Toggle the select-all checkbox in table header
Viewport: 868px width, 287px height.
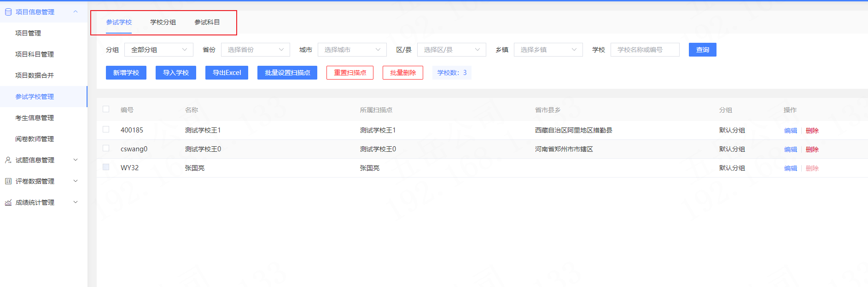click(x=106, y=109)
